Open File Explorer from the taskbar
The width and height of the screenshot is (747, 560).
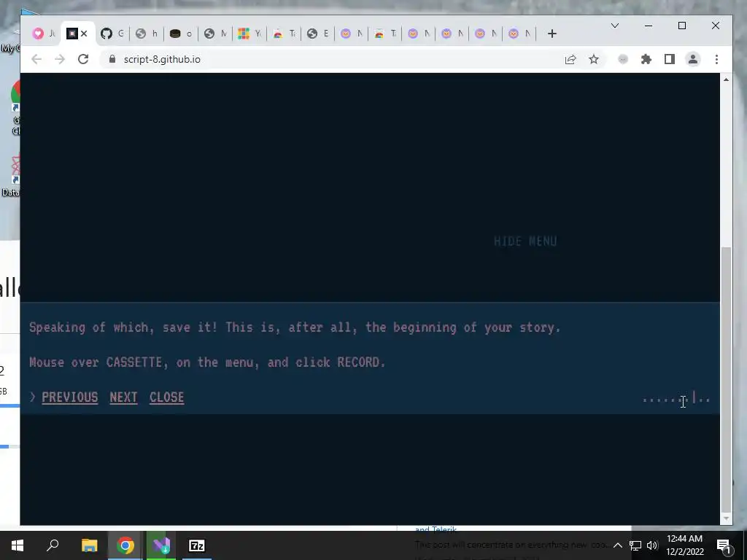89,545
